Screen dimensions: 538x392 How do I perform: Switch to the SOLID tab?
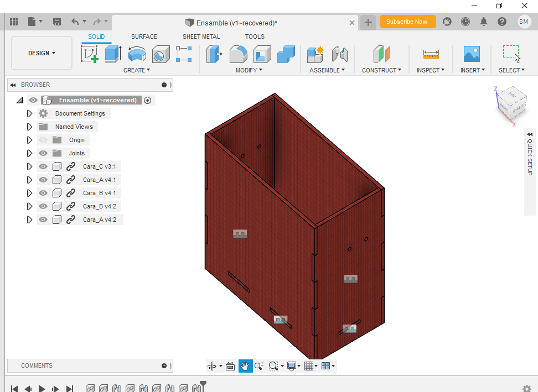[x=96, y=36]
